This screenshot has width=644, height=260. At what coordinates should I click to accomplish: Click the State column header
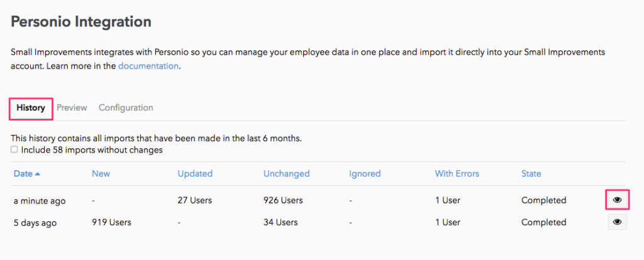pyautogui.click(x=531, y=173)
